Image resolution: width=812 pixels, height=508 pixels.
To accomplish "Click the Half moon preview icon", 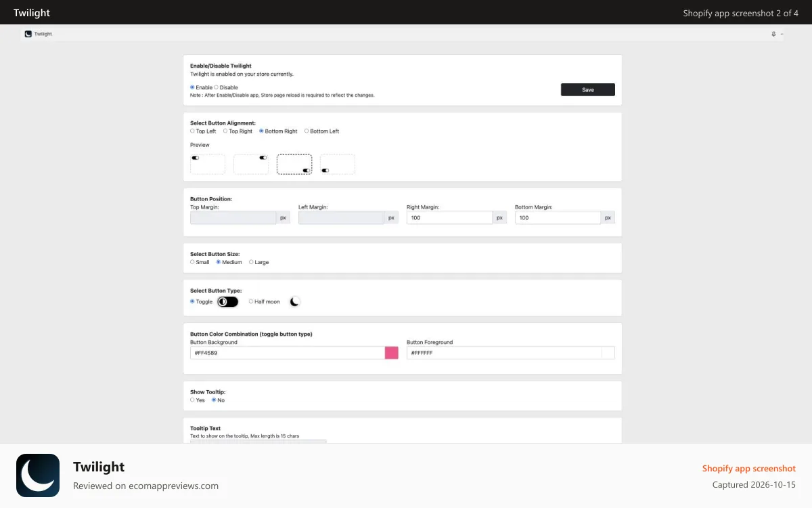I will (x=294, y=301).
